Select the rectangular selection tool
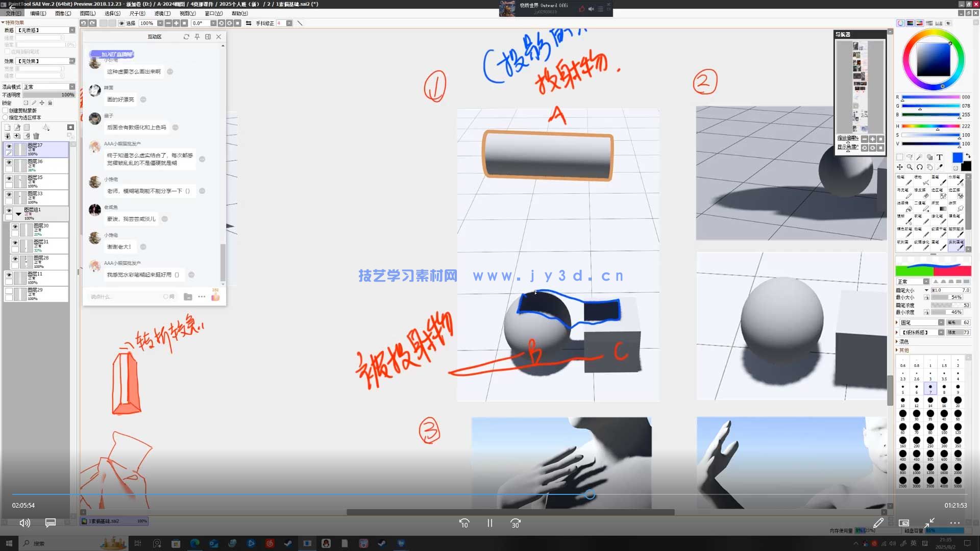This screenshot has height=551, width=980. (900, 158)
